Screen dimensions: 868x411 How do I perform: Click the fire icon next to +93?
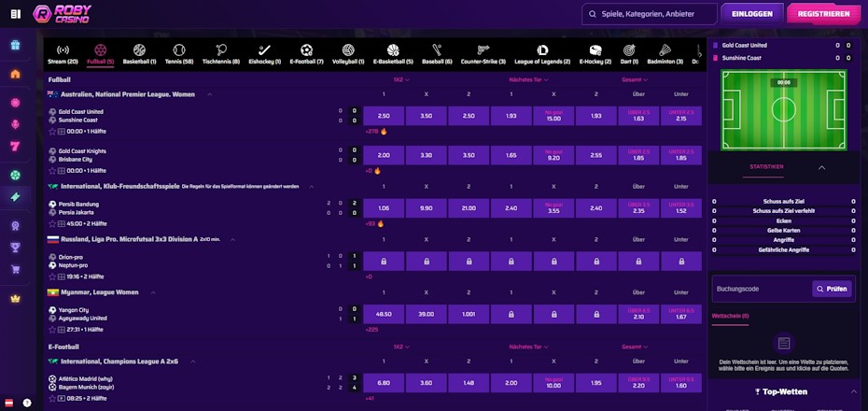point(380,224)
